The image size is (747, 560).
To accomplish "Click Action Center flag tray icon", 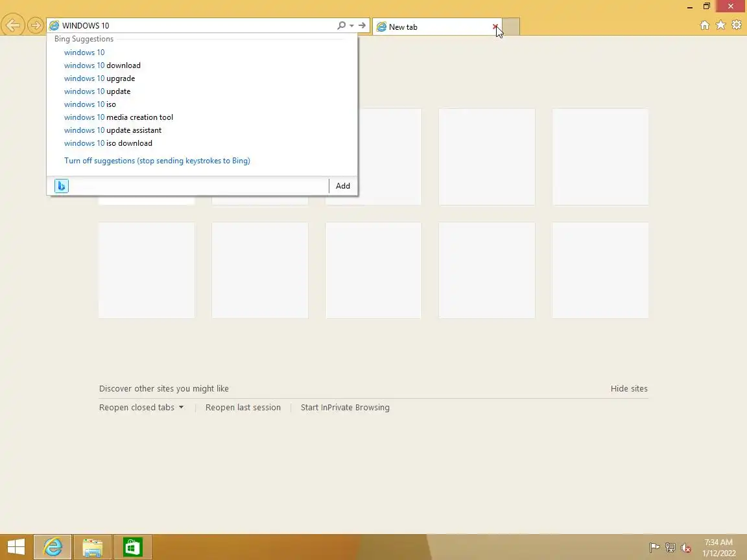I will click(654, 548).
